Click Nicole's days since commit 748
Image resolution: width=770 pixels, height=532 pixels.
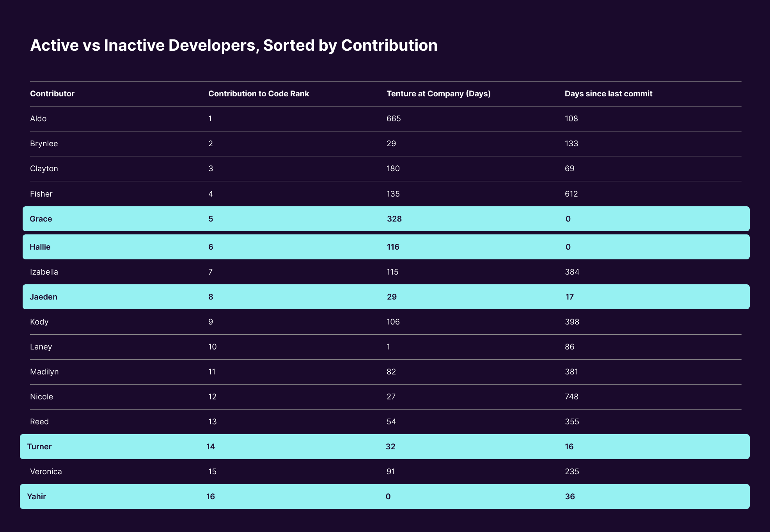tap(571, 397)
